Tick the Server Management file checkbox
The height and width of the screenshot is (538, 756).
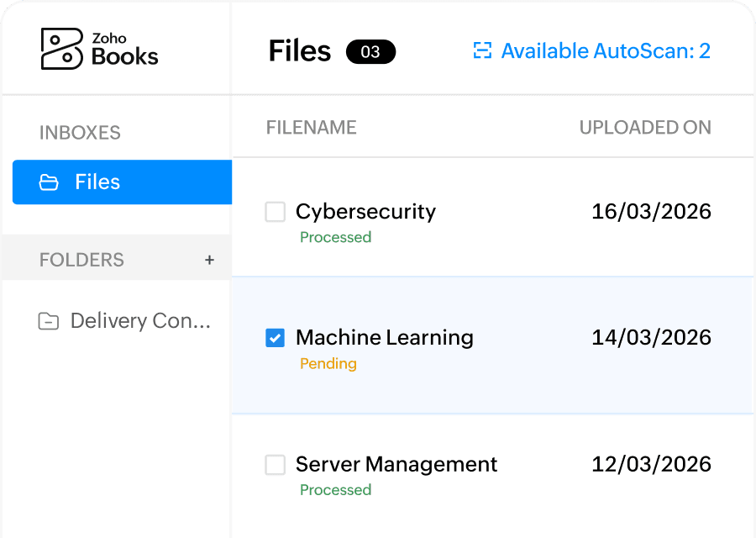click(276, 465)
